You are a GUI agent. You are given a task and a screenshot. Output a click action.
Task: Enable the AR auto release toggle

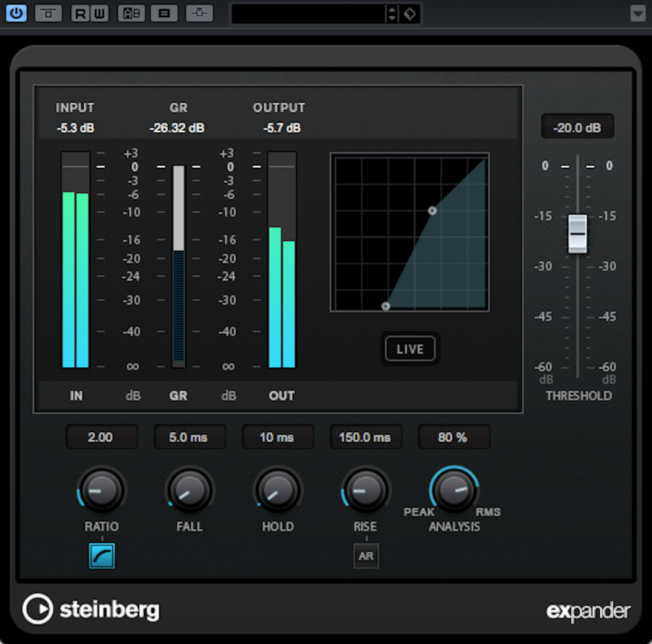point(366,556)
